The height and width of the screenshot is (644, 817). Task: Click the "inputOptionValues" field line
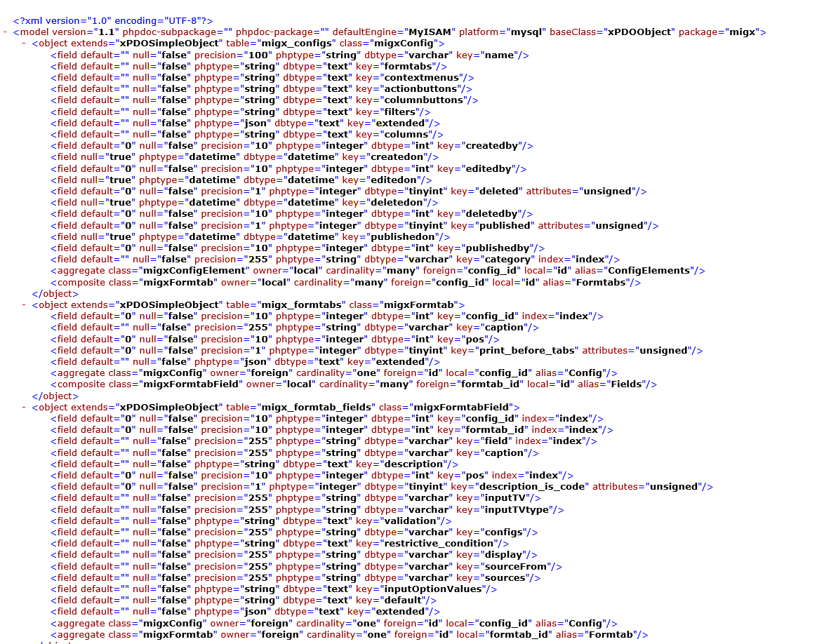274,589
